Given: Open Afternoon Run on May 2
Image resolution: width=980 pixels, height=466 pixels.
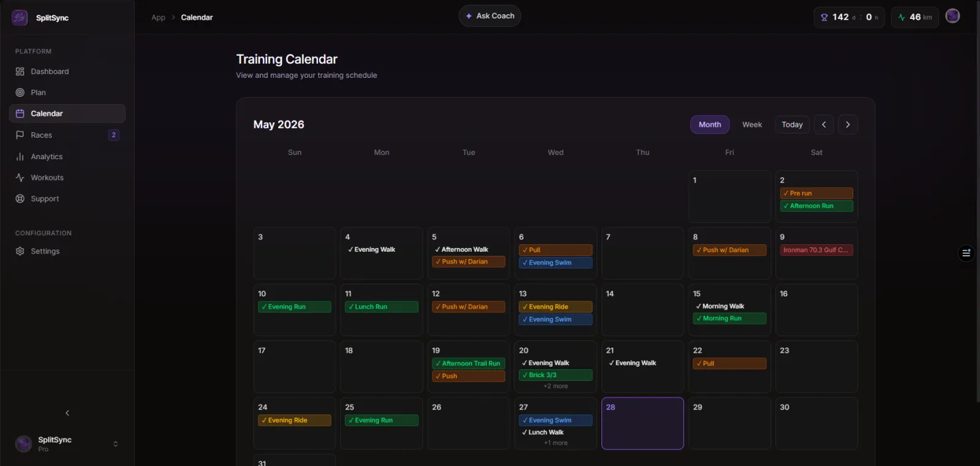Looking at the screenshot, I should (x=816, y=206).
